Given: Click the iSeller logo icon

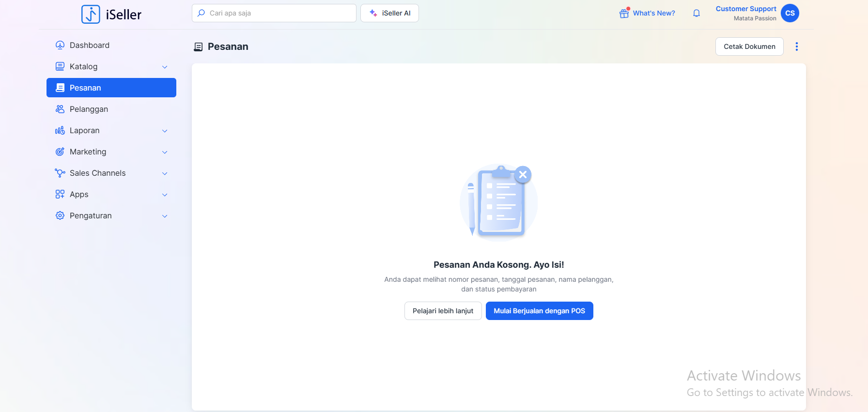Looking at the screenshot, I should (x=91, y=15).
